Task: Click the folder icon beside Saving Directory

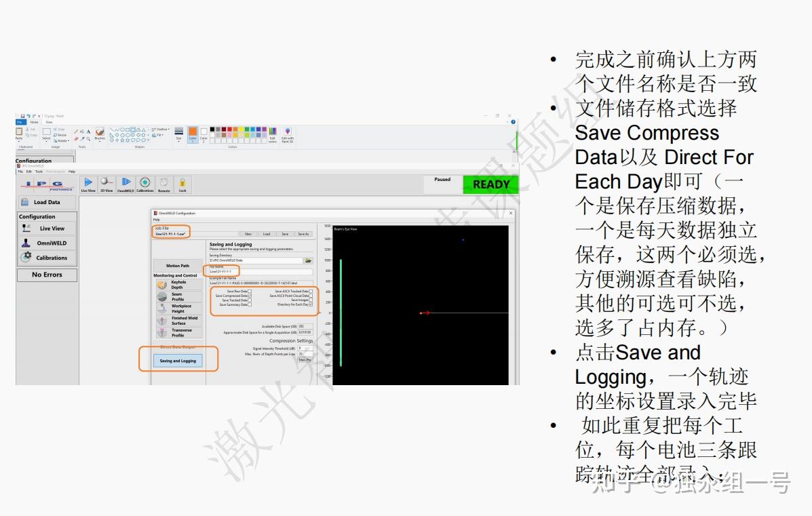Action: click(x=308, y=260)
